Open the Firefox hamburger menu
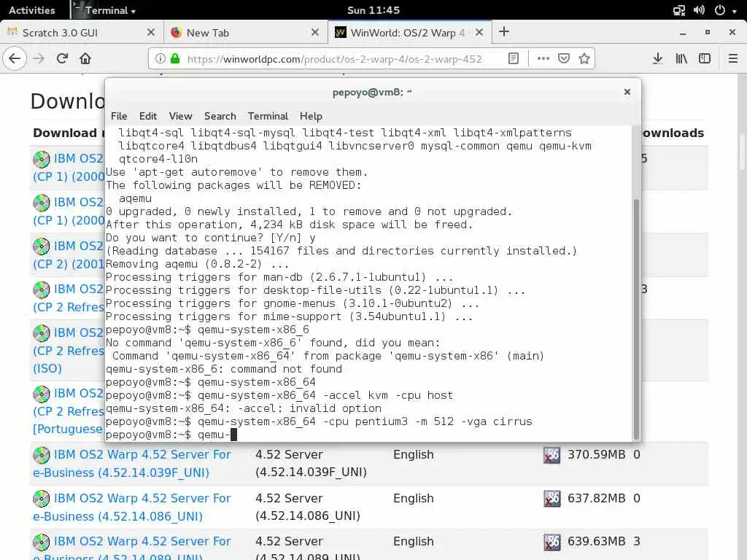 (733, 58)
